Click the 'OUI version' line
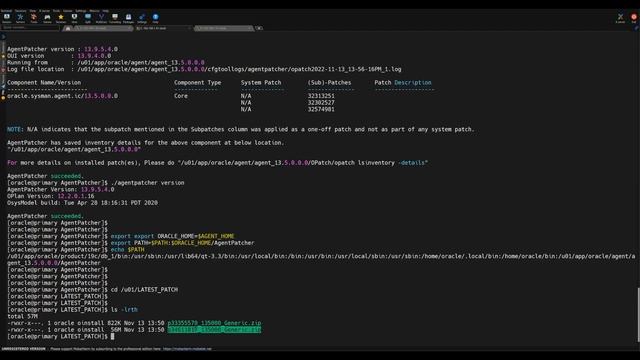640x360 pixels. 59,56
